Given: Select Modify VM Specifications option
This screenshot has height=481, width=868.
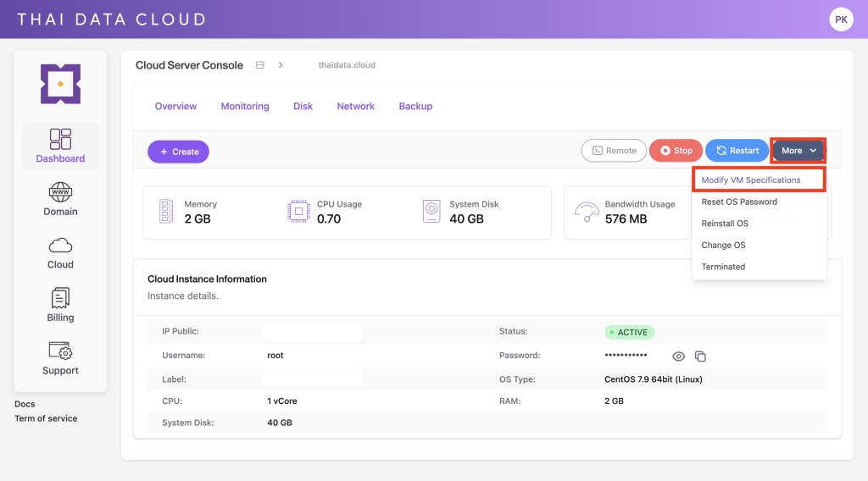Looking at the screenshot, I should click(x=750, y=180).
